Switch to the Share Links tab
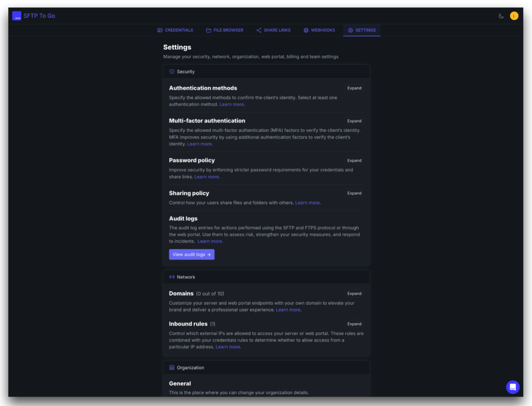This screenshot has height=406, width=532. [x=273, y=30]
